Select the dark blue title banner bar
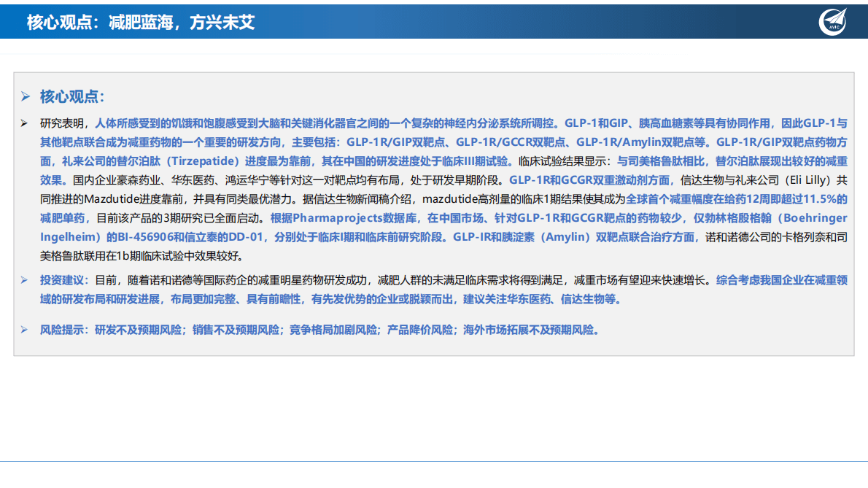The width and height of the screenshot is (868, 488). 434,20
